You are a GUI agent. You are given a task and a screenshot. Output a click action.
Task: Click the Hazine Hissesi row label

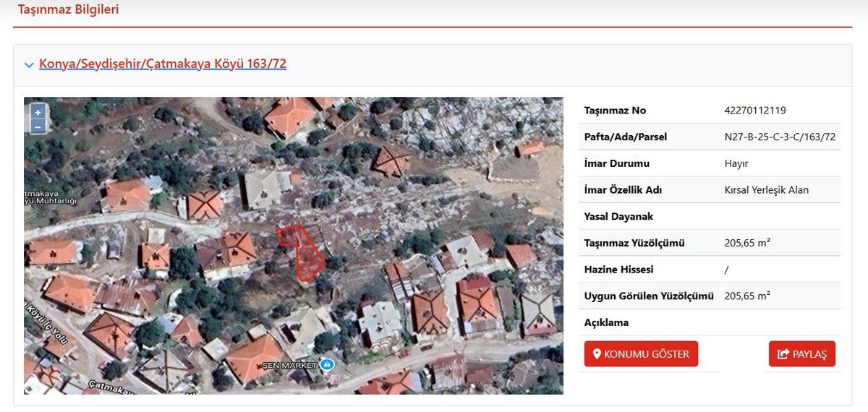[x=618, y=270]
